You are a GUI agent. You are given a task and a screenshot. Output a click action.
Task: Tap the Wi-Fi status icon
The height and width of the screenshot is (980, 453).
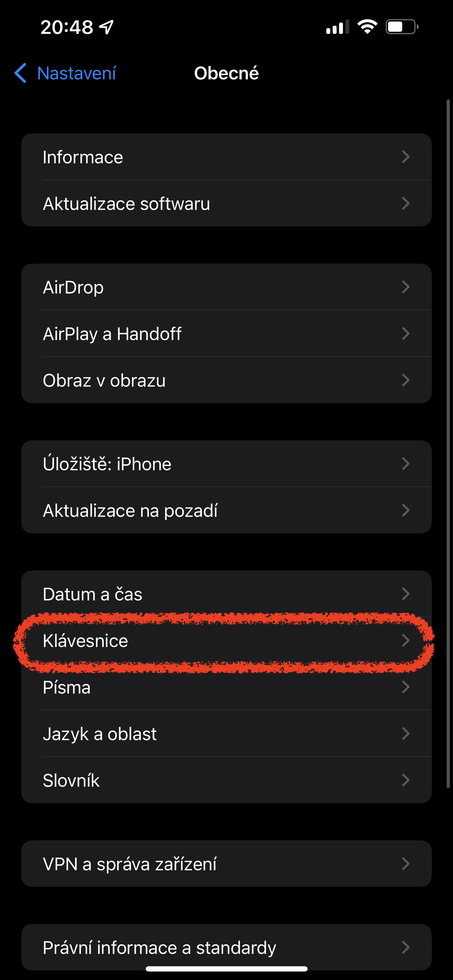tap(367, 27)
